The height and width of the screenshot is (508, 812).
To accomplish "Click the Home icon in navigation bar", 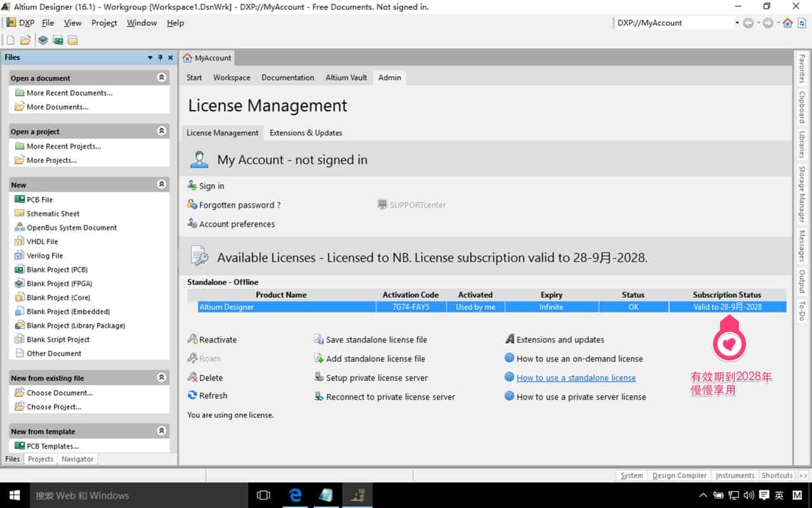I will tap(787, 23).
